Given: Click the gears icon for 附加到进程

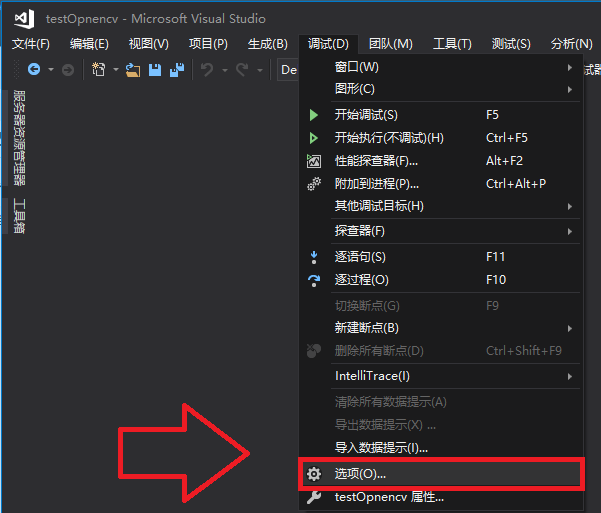Looking at the screenshot, I should point(314,184).
